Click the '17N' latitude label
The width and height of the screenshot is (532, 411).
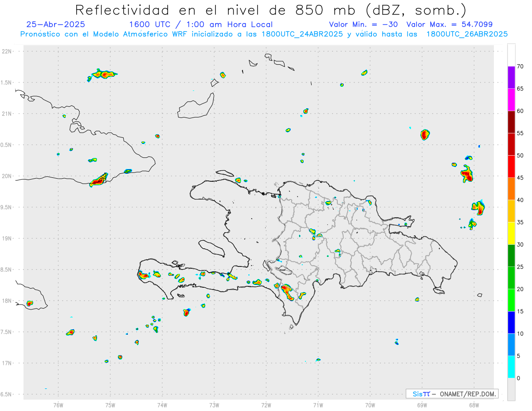coord(7,363)
